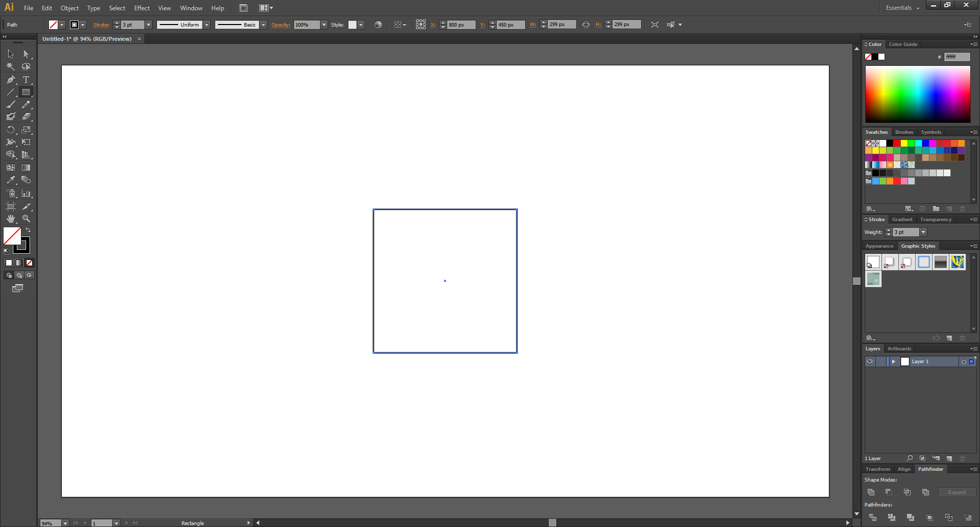Open the Effect menu
The height and width of the screenshot is (527, 980).
pyautogui.click(x=142, y=8)
